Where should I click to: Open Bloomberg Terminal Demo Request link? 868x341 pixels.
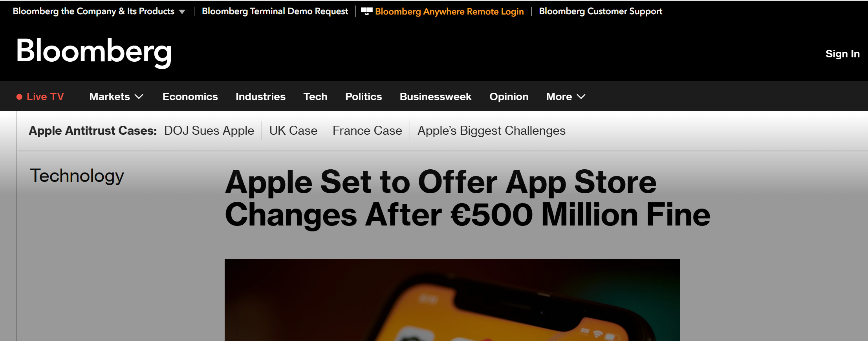click(275, 11)
